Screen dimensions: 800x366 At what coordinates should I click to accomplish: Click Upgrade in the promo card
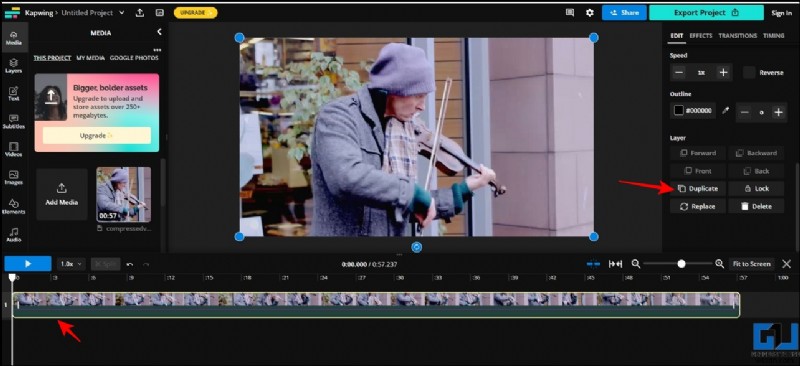[x=96, y=136]
